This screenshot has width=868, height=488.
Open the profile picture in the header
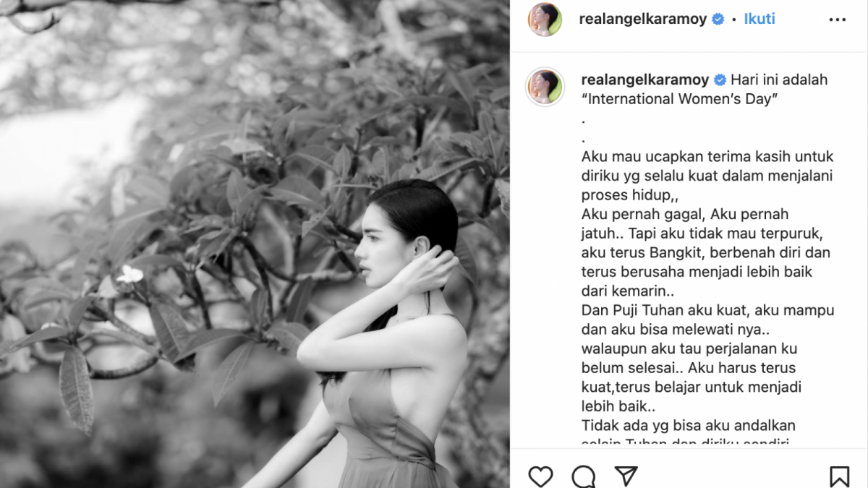[x=545, y=20]
